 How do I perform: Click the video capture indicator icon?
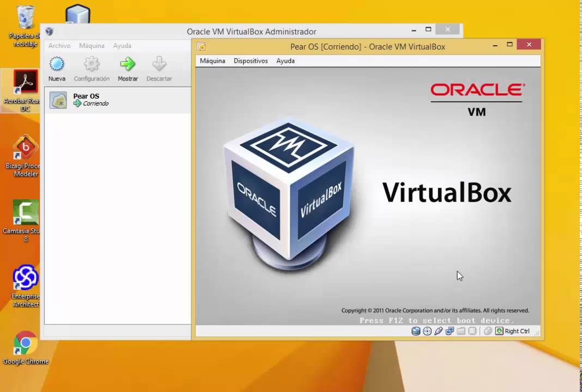click(472, 331)
